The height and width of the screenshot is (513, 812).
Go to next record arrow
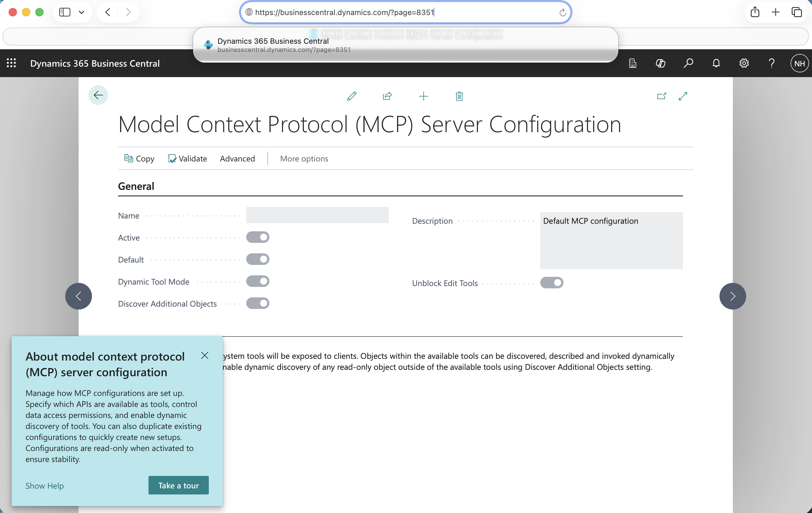tap(733, 296)
